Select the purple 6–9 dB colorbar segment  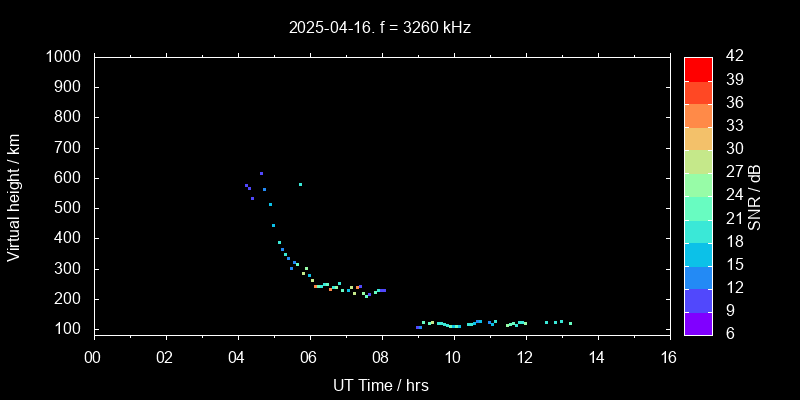[698, 322]
